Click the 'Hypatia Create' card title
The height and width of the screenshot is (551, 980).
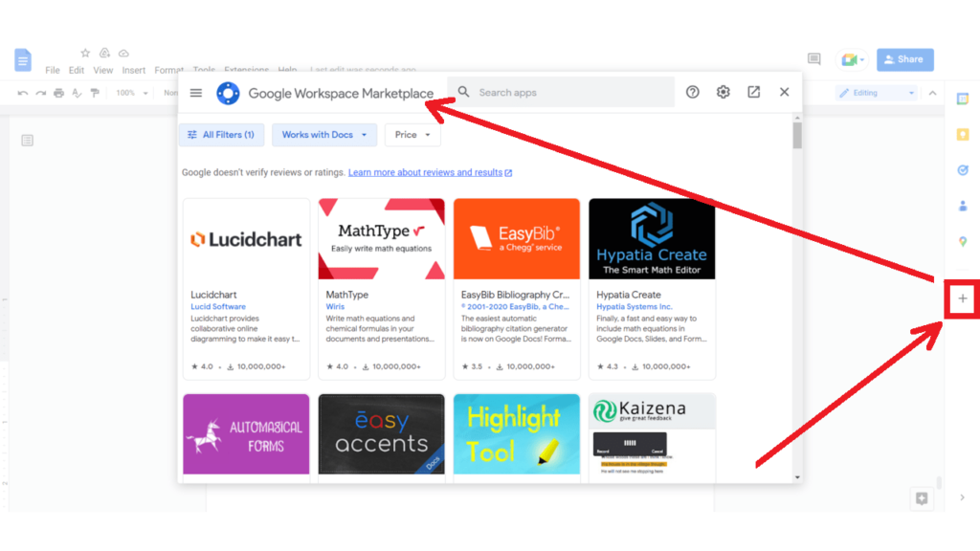click(629, 295)
